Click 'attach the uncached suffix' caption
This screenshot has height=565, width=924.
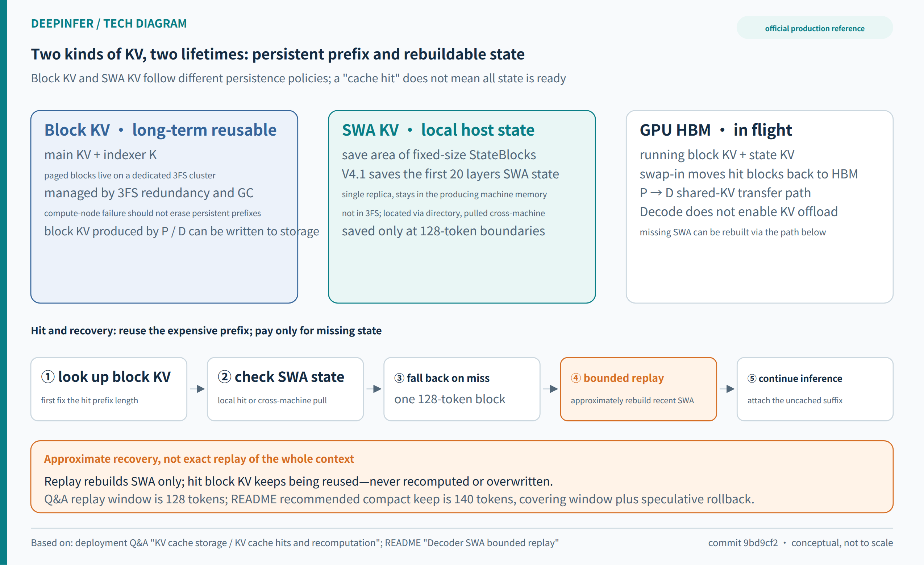795,400
